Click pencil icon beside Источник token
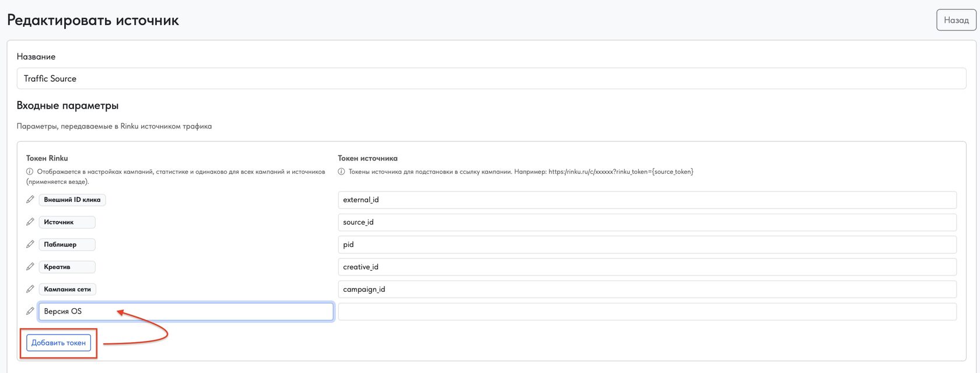Viewport: 980px width, 373px height. tap(30, 222)
